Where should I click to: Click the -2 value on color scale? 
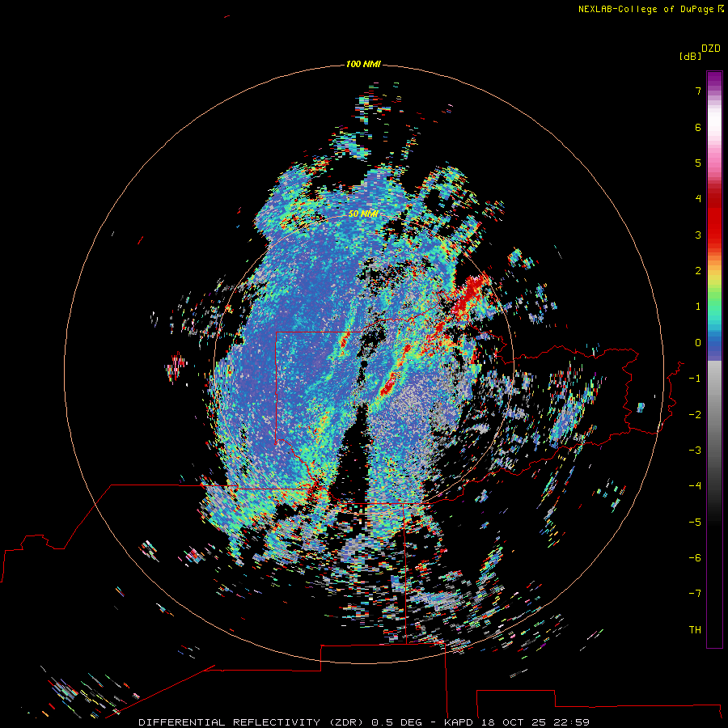[x=695, y=414]
